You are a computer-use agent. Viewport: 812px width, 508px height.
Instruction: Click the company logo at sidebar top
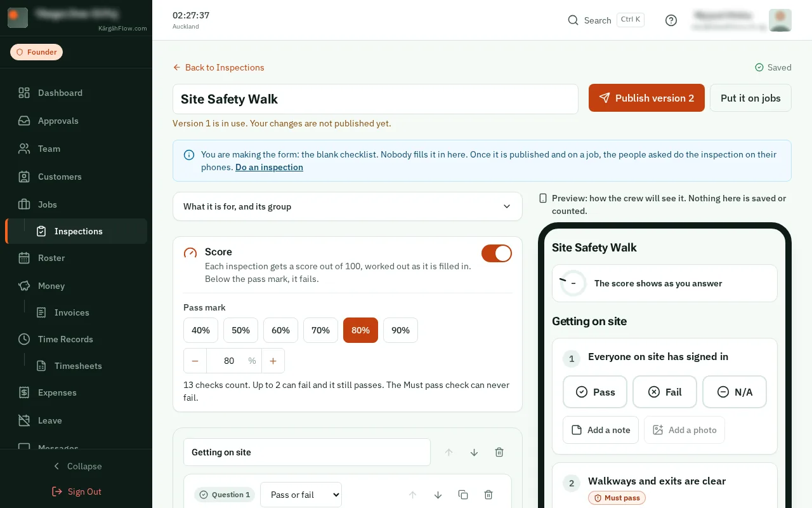[17, 18]
